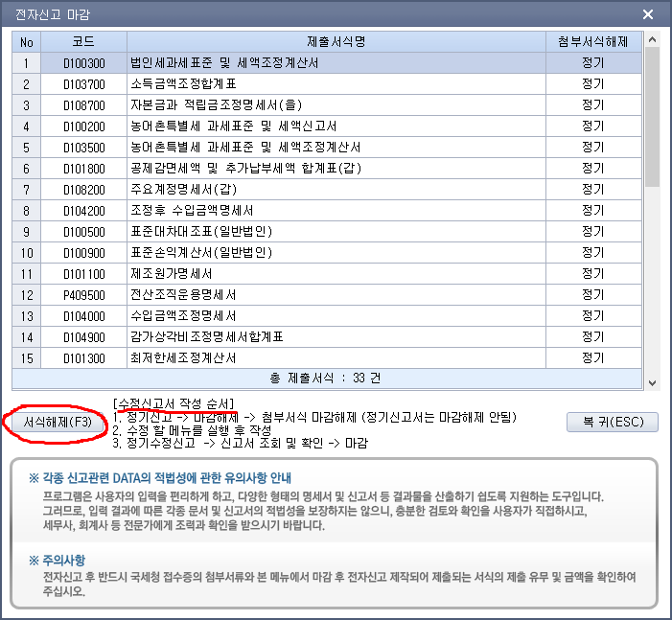
Task: Close the 전자신고 마감 dialog
Action: tap(648, 14)
